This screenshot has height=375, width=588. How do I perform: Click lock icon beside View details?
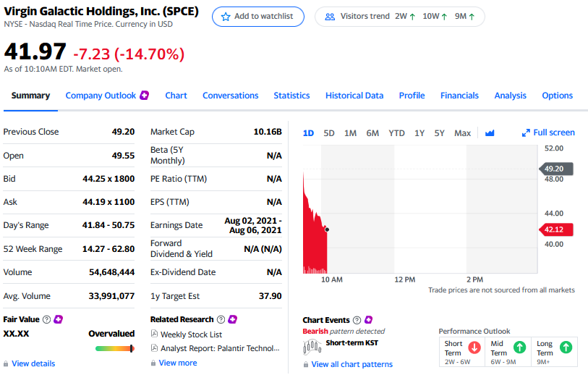6,363
